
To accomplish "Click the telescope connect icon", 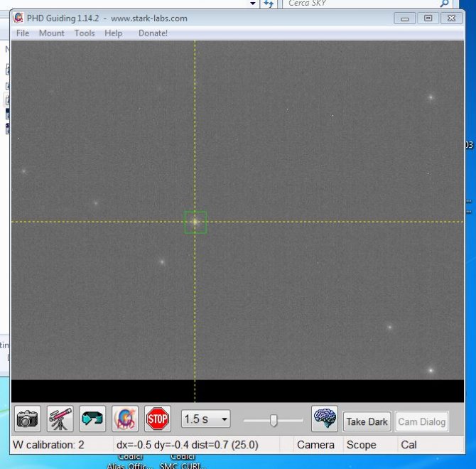I will click(60, 419).
